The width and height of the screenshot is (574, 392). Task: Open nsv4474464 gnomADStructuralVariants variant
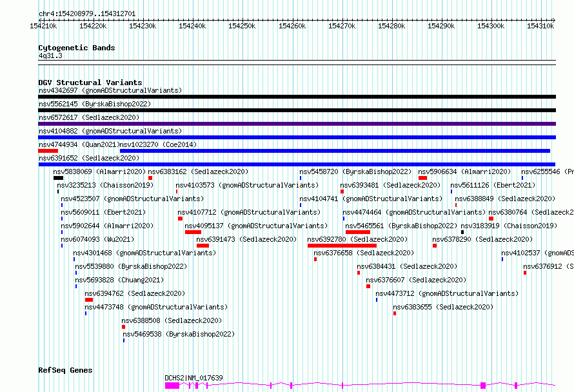[x=414, y=212]
